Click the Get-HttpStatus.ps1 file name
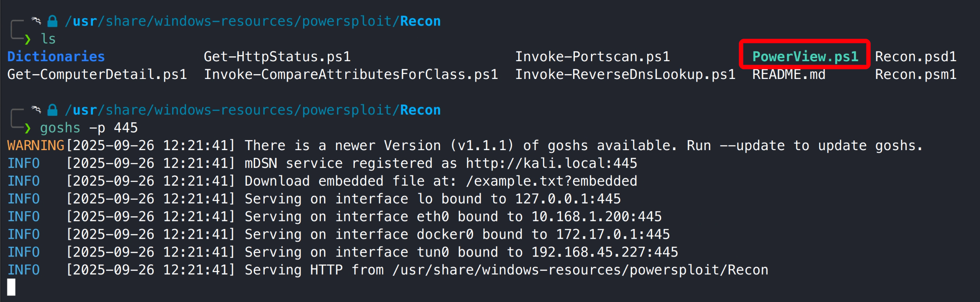 click(277, 56)
